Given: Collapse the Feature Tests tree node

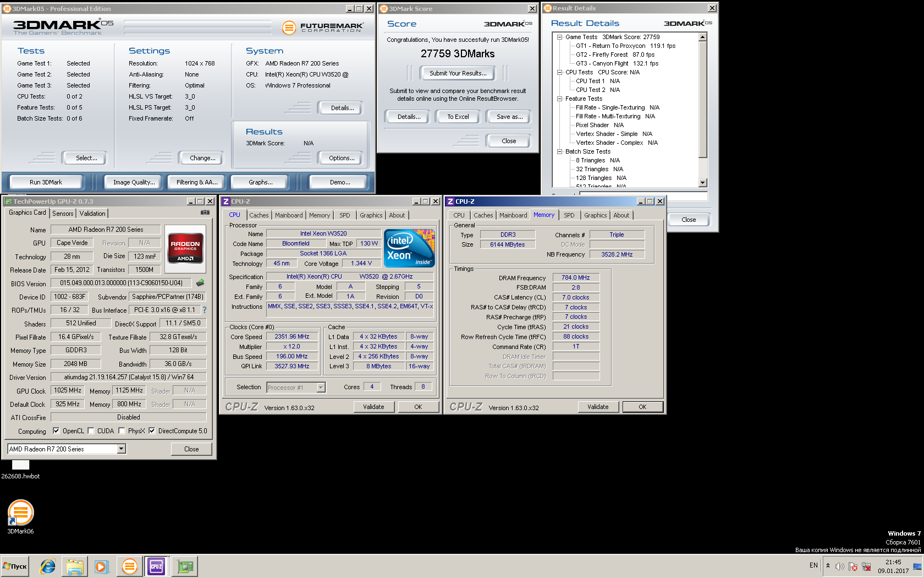Looking at the screenshot, I should 559,99.
